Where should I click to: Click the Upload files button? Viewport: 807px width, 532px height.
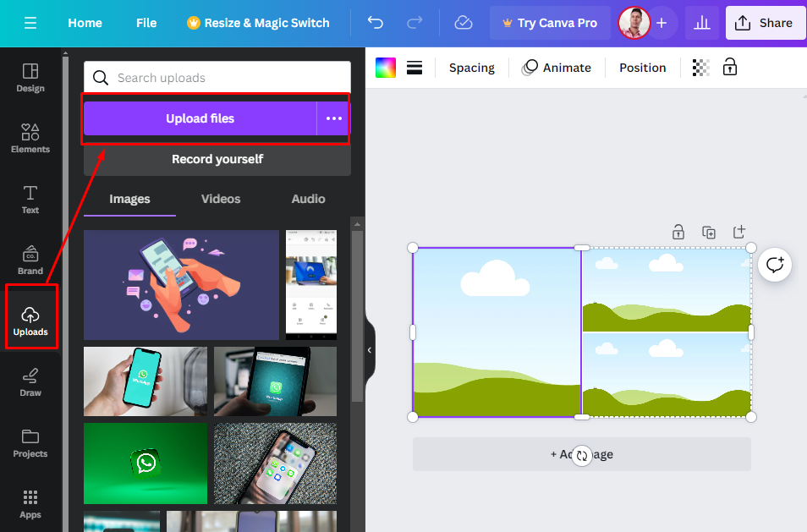(x=200, y=118)
